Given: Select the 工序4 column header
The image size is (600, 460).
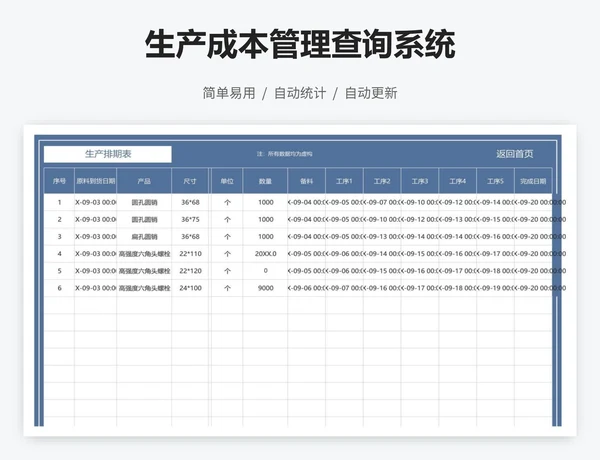Looking at the screenshot, I should [x=458, y=181].
